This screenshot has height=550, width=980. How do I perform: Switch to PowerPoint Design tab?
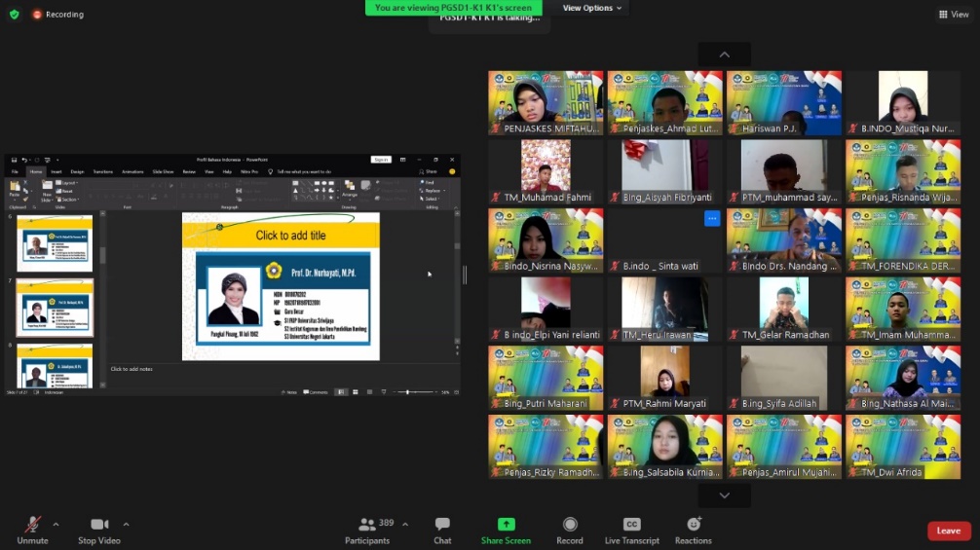coord(78,171)
